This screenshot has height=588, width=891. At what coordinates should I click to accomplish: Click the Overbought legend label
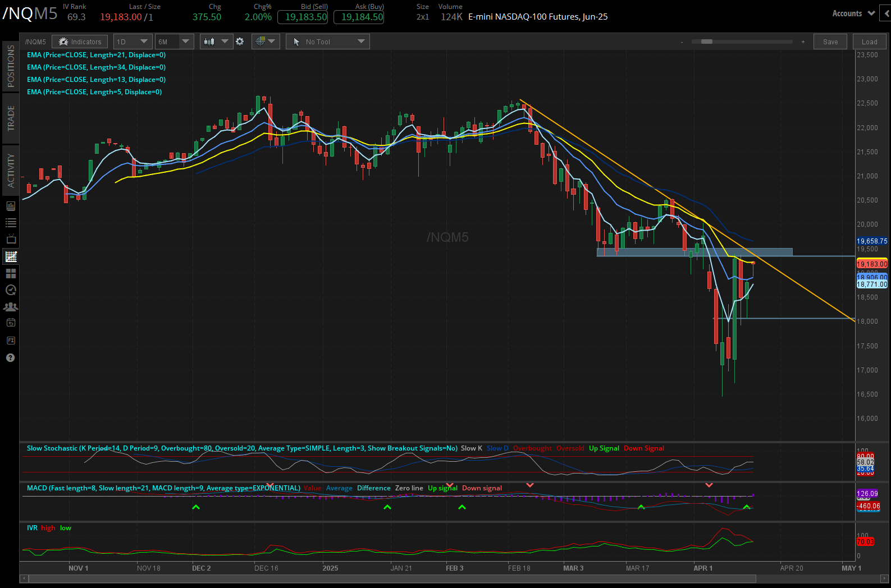[x=532, y=448]
